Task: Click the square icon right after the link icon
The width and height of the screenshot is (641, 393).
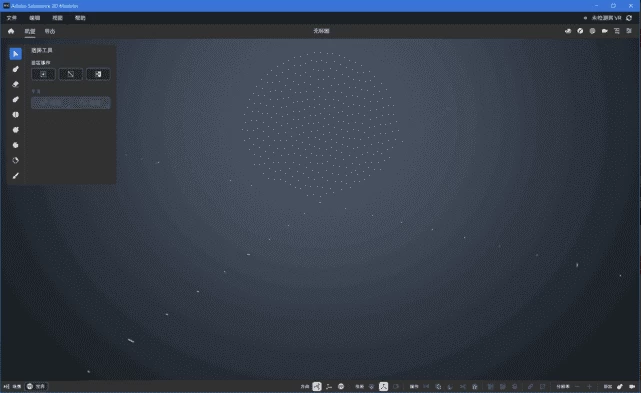Action: pos(542,386)
